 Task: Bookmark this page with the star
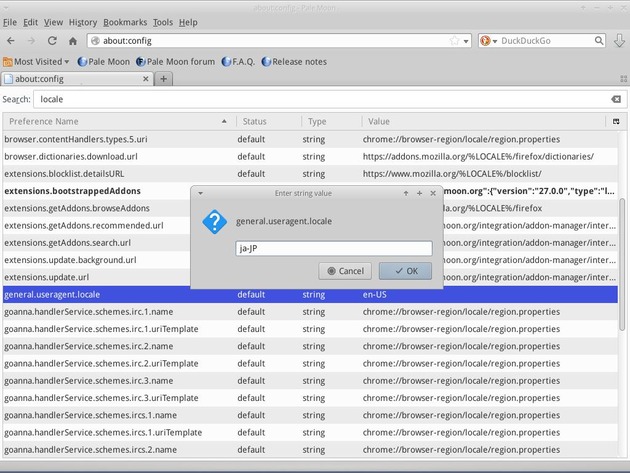point(454,41)
